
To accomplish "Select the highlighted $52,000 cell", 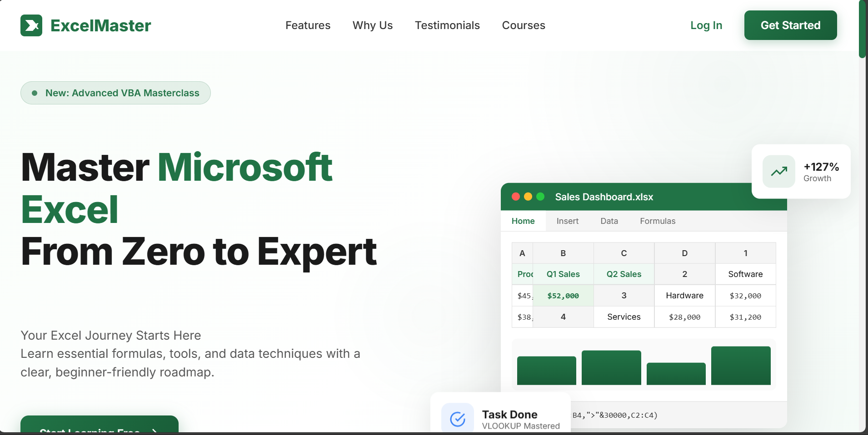I will (563, 296).
